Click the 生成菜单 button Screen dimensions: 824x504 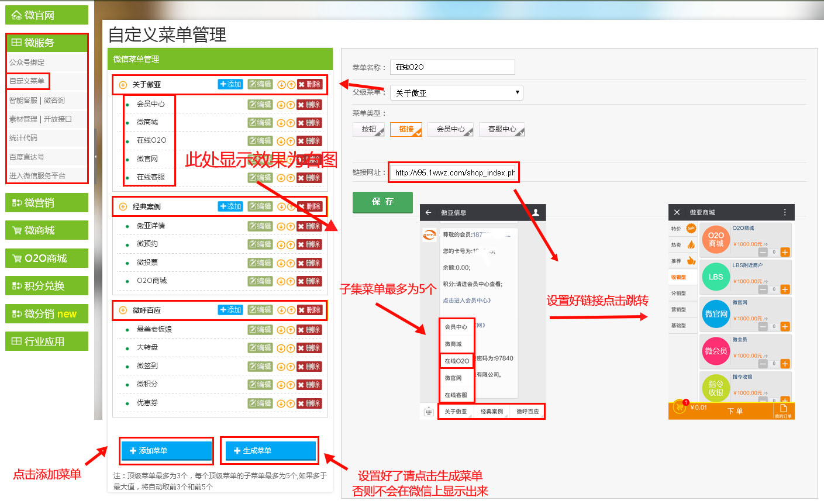pyautogui.click(x=270, y=451)
